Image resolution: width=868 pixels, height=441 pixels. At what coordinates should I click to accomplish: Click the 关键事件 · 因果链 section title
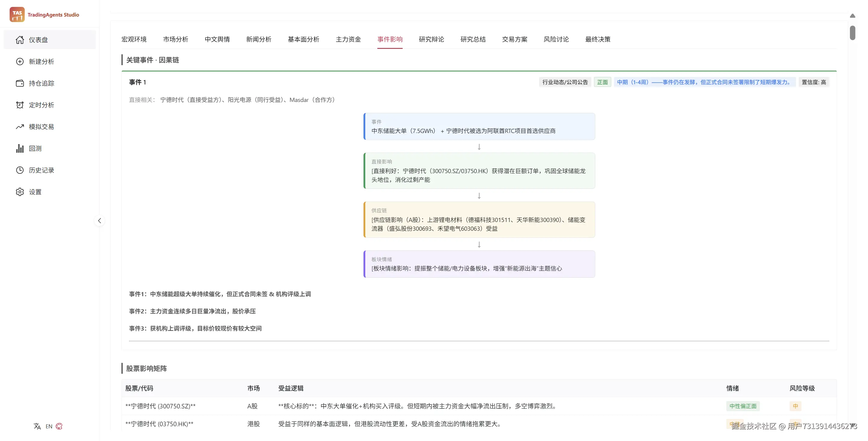click(x=153, y=60)
